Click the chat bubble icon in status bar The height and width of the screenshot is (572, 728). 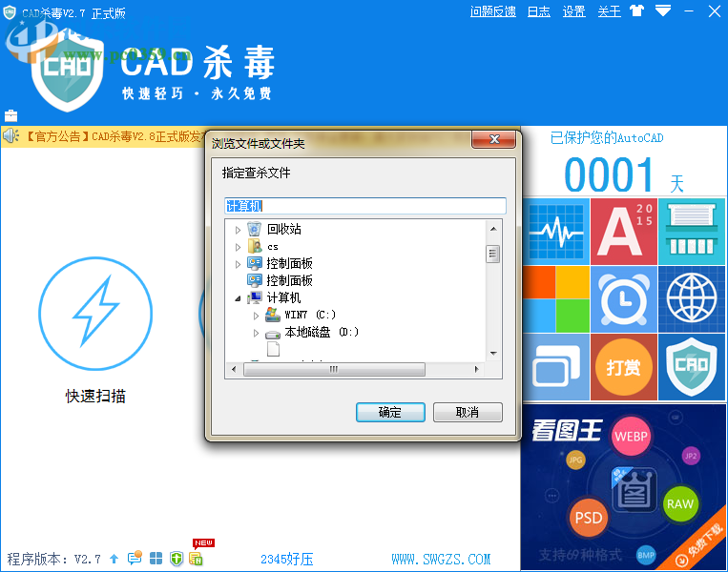pos(135,558)
